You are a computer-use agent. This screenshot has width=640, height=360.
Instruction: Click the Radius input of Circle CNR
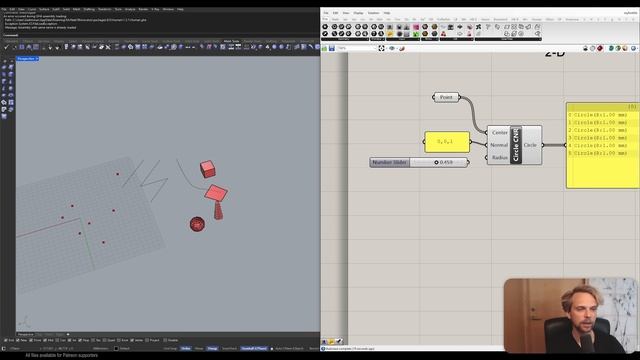pos(499,158)
